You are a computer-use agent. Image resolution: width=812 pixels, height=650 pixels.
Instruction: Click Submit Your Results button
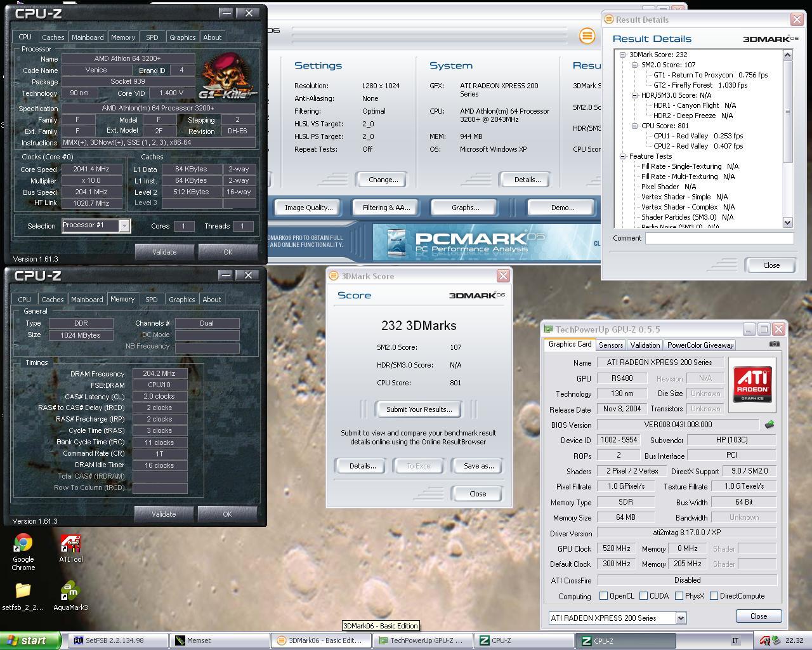coord(419,409)
